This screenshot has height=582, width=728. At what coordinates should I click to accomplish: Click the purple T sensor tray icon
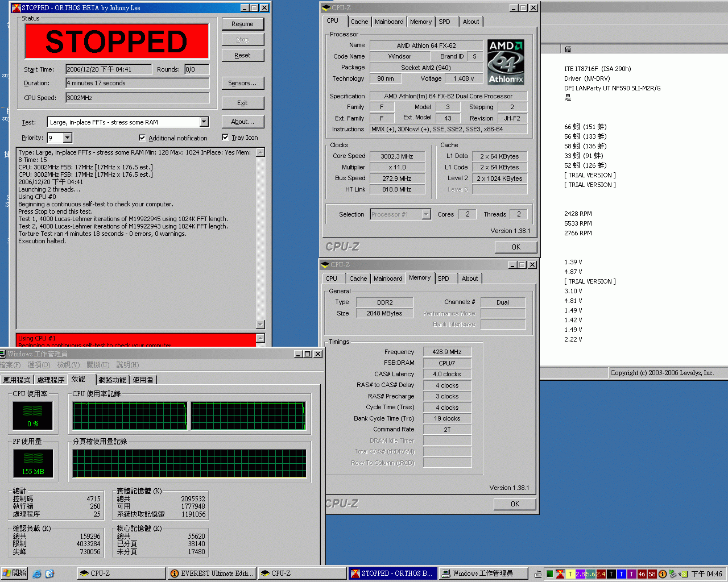[632, 574]
